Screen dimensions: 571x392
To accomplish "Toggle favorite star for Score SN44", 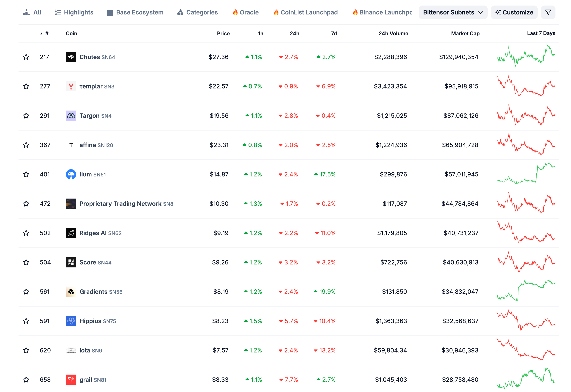I will point(26,262).
